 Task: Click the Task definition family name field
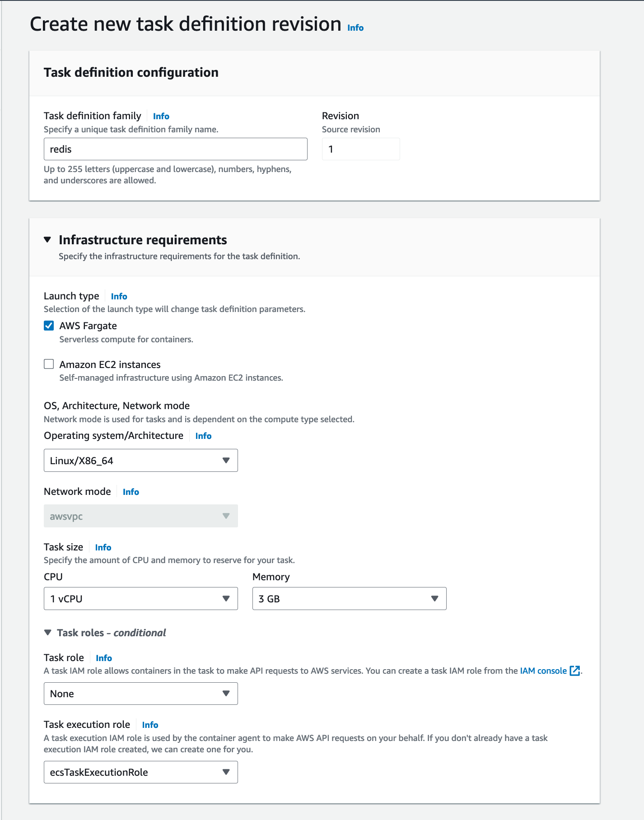175,149
